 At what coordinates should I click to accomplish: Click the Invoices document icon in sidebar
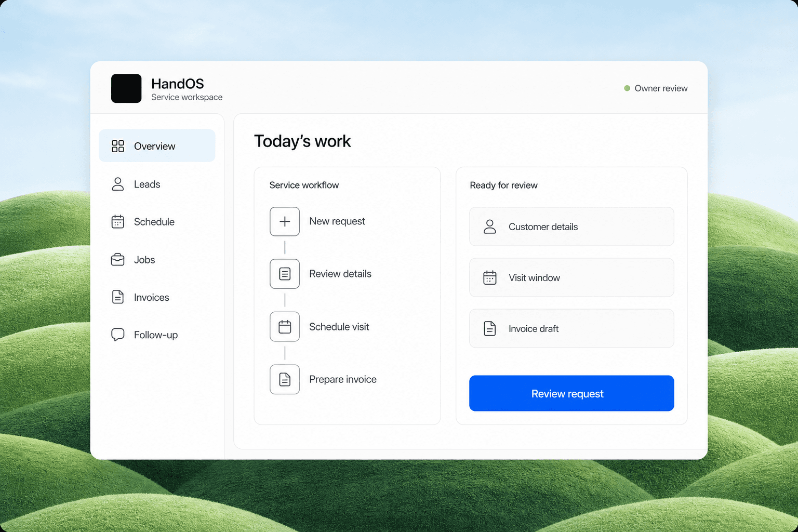(118, 297)
